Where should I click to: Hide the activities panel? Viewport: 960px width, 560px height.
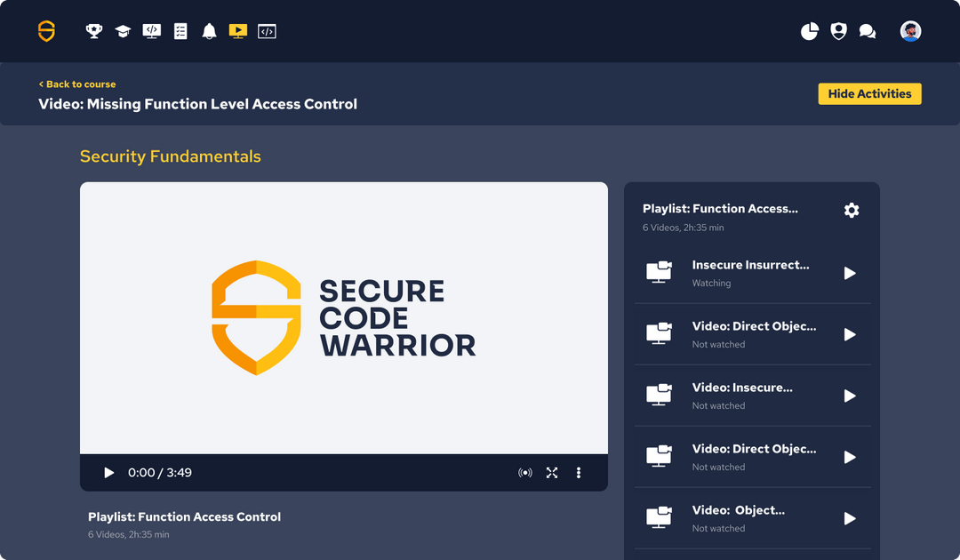click(869, 93)
